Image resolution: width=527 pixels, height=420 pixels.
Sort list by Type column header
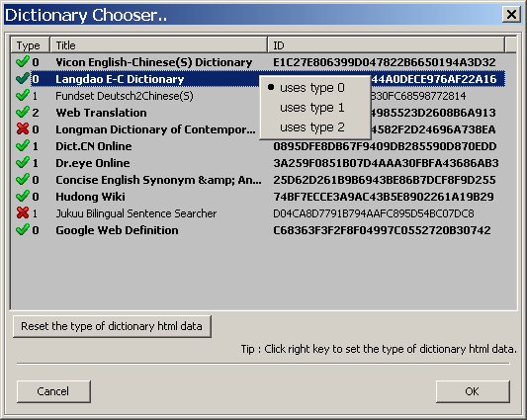tap(31, 45)
